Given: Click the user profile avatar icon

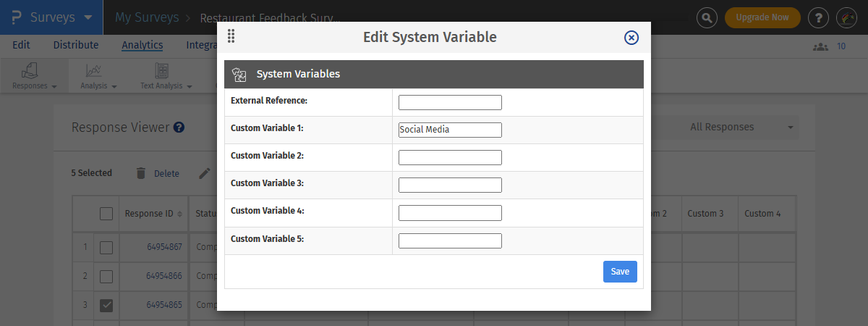Looking at the screenshot, I should click(x=847, y=17).
